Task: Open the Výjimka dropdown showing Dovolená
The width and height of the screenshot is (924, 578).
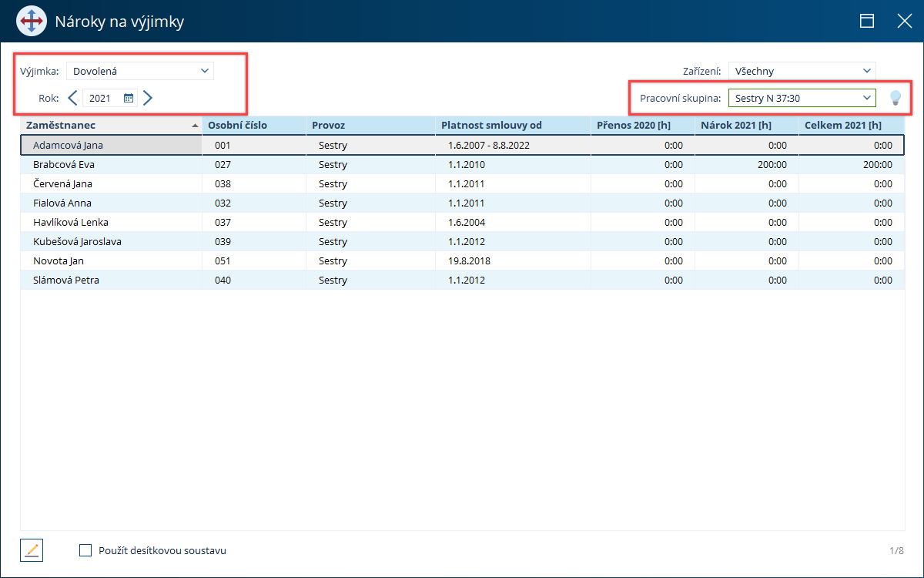Action: click(140, 71)
